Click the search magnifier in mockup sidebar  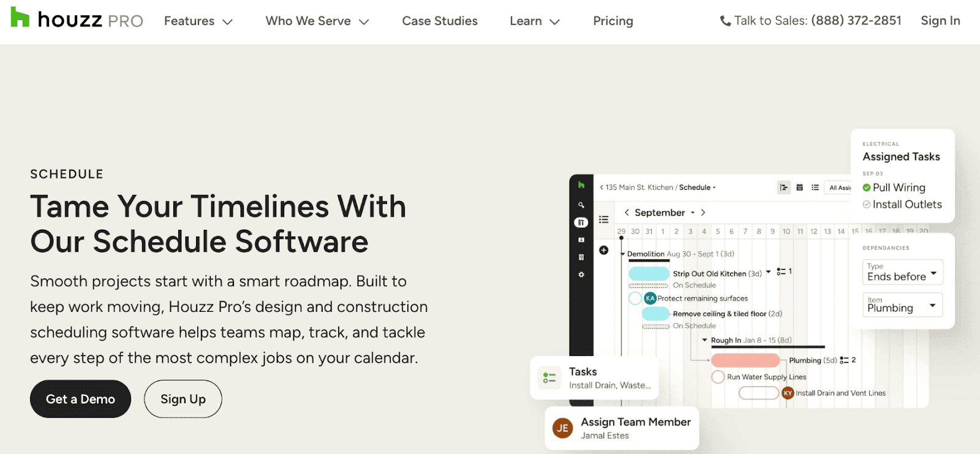point(581,205)
